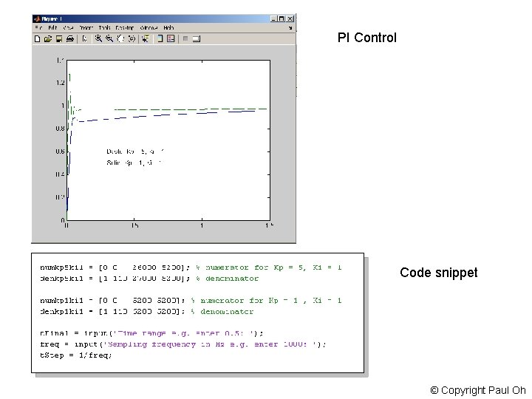Click the New Figure toolbar icon

pos(38,39)
